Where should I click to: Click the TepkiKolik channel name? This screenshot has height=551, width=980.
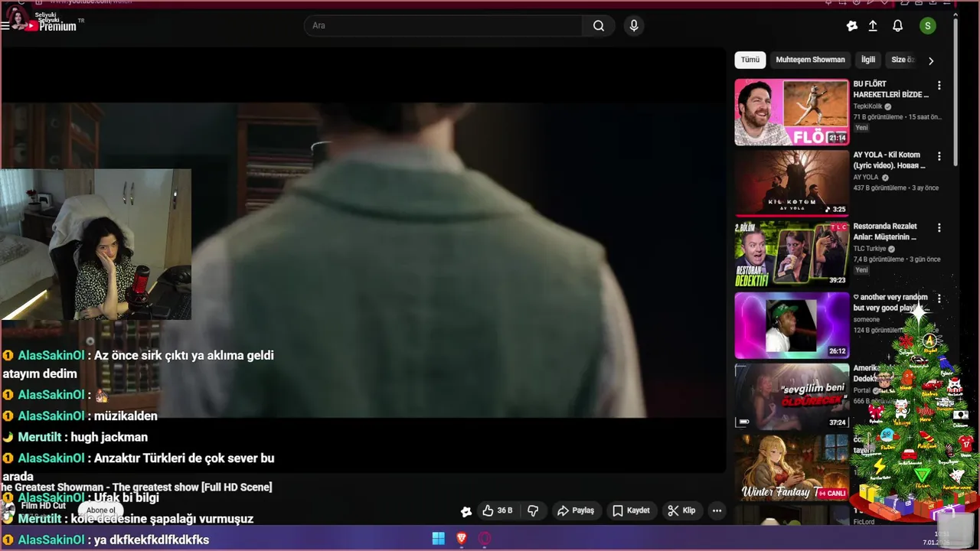coord(868,106)
